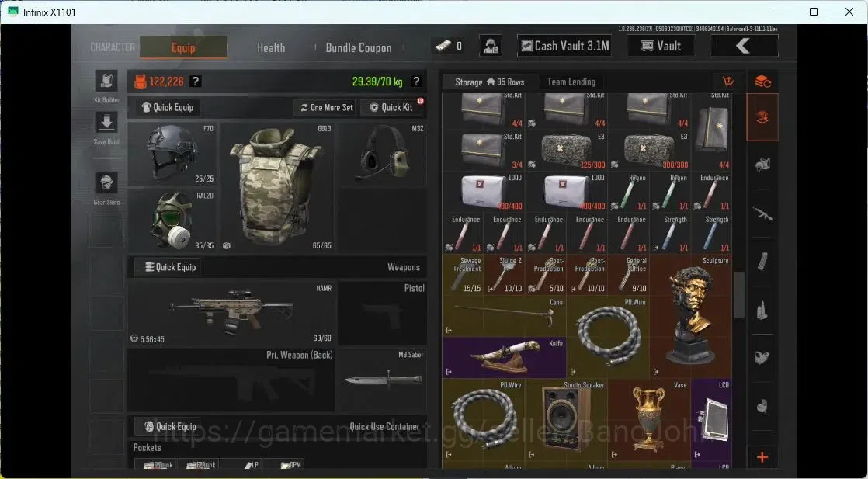Open Cash Vault 3.1M
Viewport: 868px width, 479px height.
(x=564, y=46)
